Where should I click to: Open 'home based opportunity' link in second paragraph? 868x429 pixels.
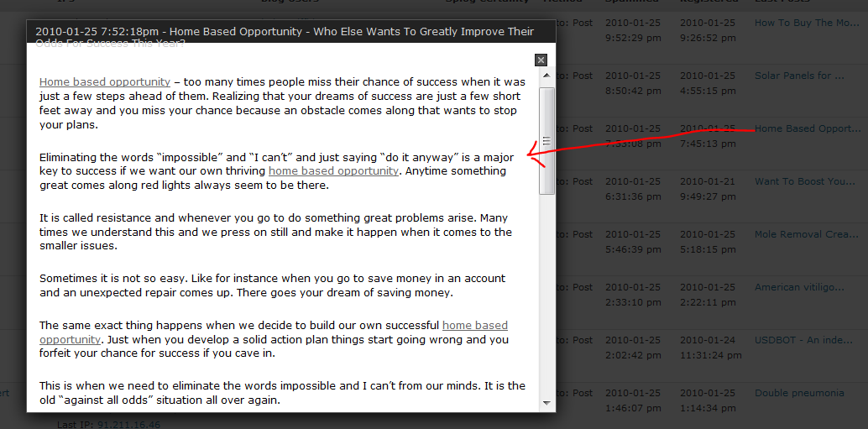tap(333, 171)
